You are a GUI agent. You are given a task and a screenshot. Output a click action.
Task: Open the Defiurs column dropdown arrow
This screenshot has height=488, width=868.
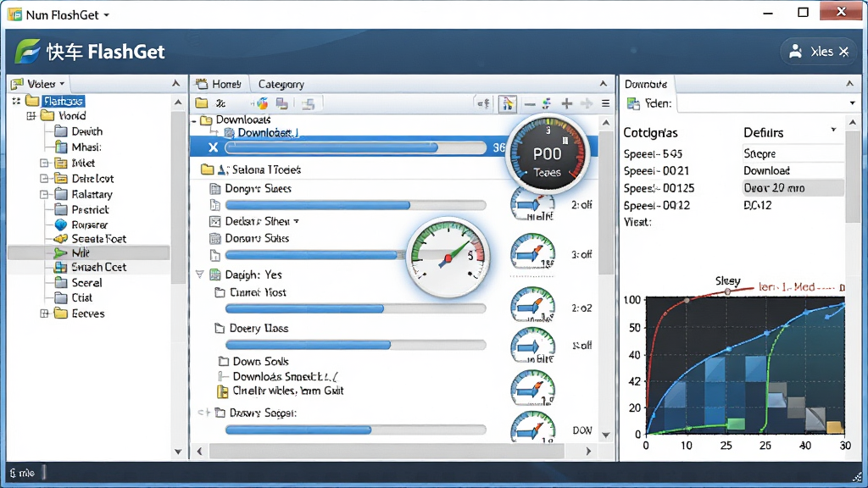pyautogui.click(x=833, y=130)
